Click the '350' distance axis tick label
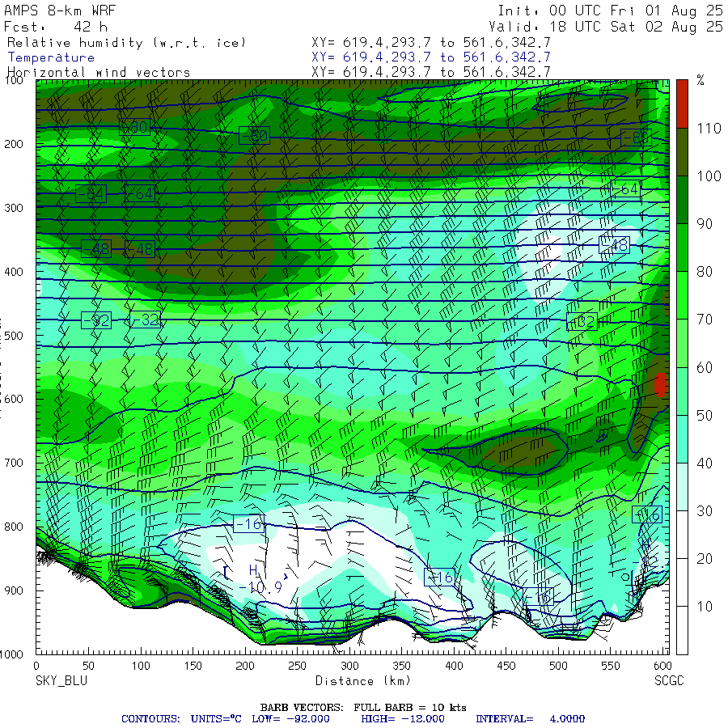Viewport: 728px width, 728px height. click(401, 666)
